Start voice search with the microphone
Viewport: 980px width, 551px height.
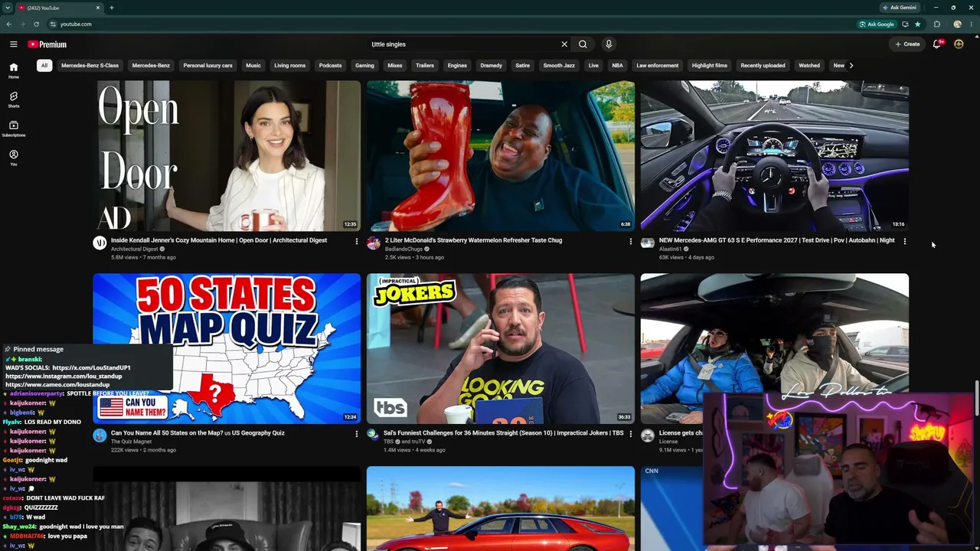pyautogui.click(x=609, y=44)
